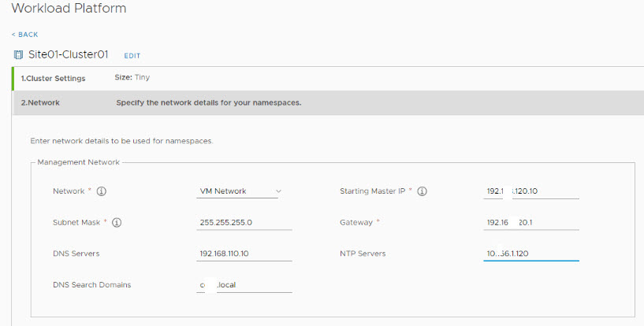
Task: Click the DNS Search Domains label
Action: pos(91,285)
